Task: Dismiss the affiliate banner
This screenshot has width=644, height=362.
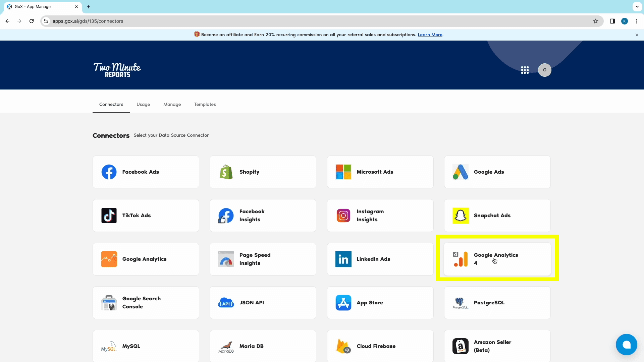Action: coord(637,35)
